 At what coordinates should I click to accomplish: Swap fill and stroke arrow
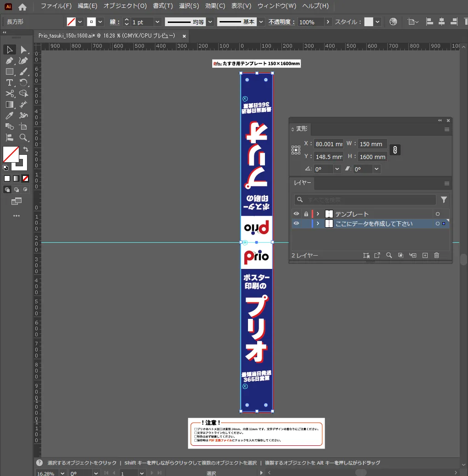pos(26,149)
